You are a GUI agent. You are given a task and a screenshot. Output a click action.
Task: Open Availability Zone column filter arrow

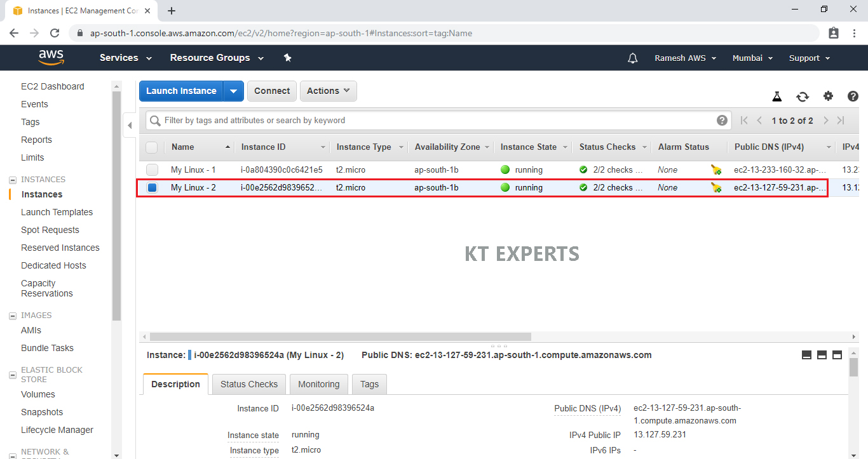pyautogui.click(x=487, y=147)
